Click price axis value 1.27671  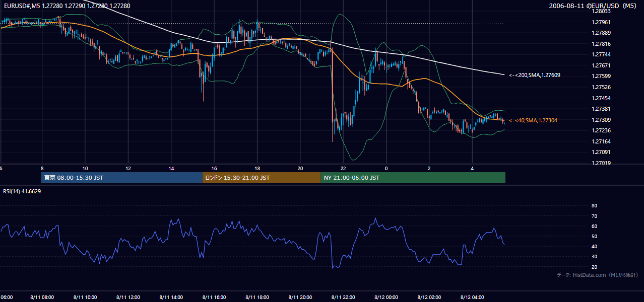602,65
